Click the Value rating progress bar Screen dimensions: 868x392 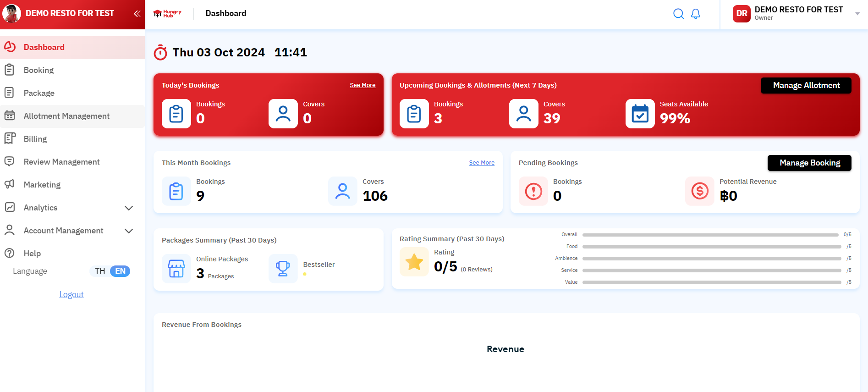[x=712, y=282]
